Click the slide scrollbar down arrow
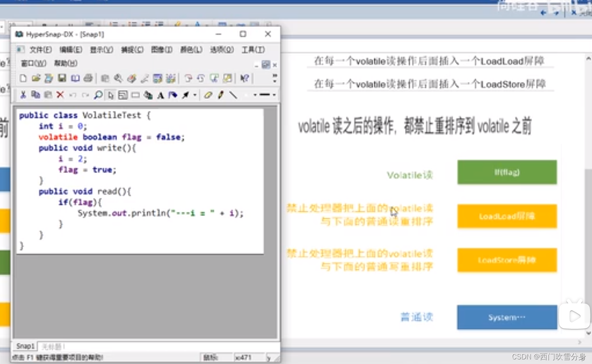Viewport: 592px width, 364px height. pyautogui.click(x=588, y=333)
